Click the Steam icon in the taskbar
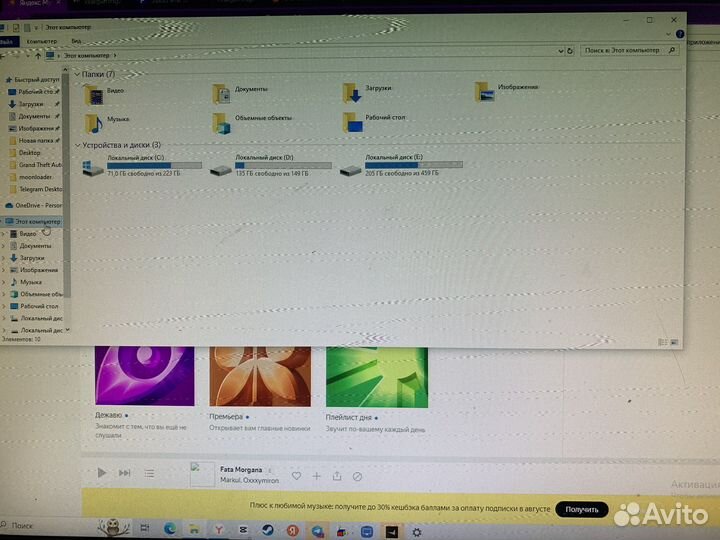The width and height of the screenshot is (720, 540). [x=269, y=529]
